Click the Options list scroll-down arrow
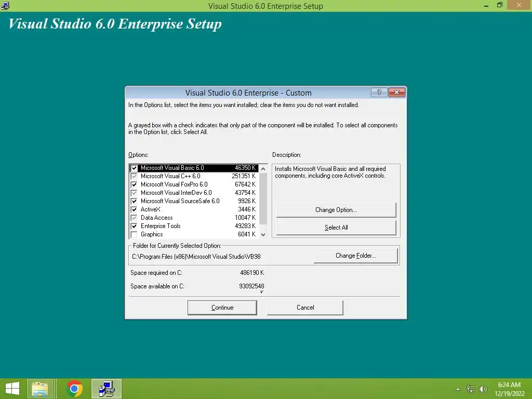This screenshot has width=532, height=399. pos(263,234)
